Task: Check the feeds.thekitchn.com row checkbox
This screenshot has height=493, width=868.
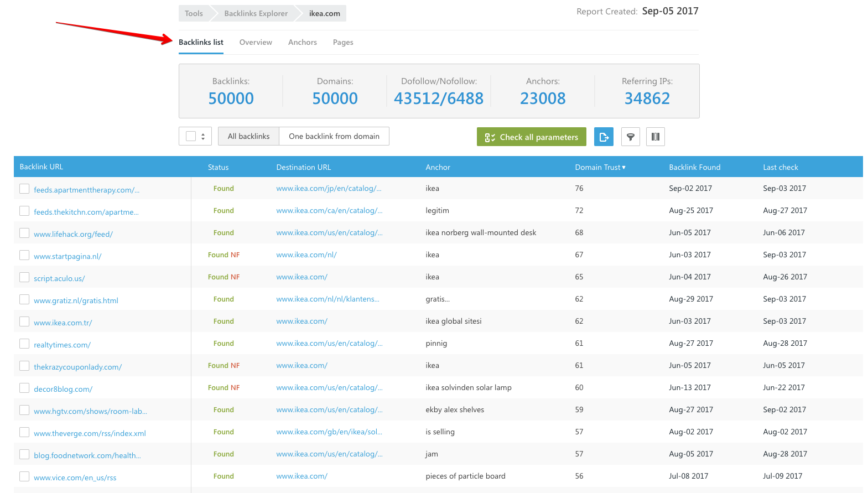Action: coord(24,211)
